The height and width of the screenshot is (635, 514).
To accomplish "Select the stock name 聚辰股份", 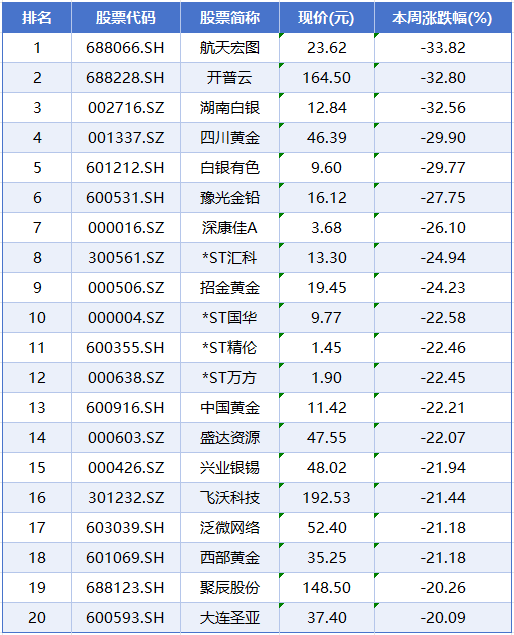I will tap(230, 587).
